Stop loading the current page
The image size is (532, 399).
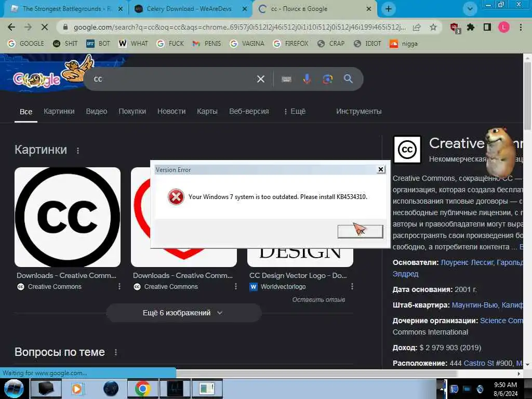coord(45,27)
